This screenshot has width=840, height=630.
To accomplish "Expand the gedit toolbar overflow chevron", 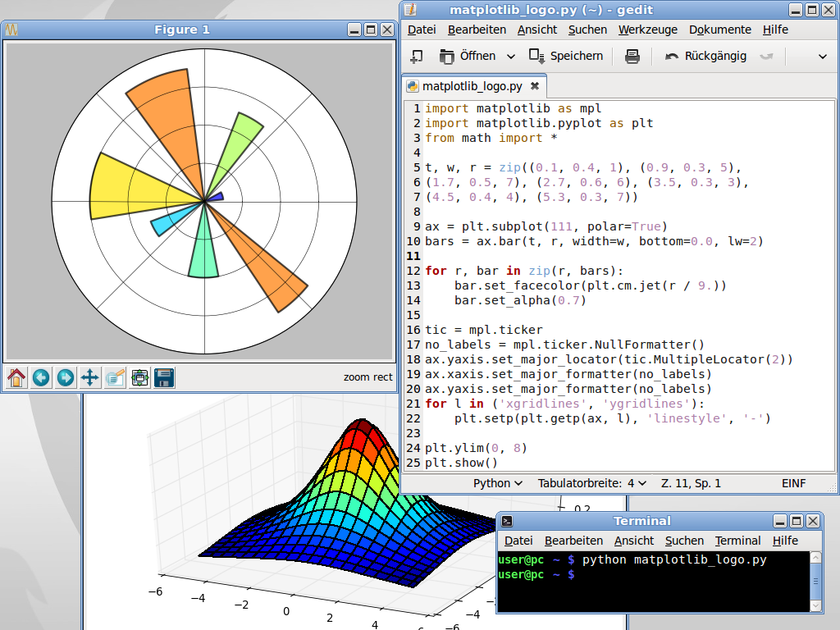I will [x=822, y=56].
